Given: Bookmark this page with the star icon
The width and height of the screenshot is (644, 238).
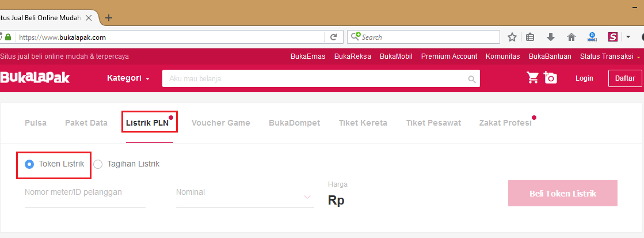Looking at the screenshot, I should 512,37.
